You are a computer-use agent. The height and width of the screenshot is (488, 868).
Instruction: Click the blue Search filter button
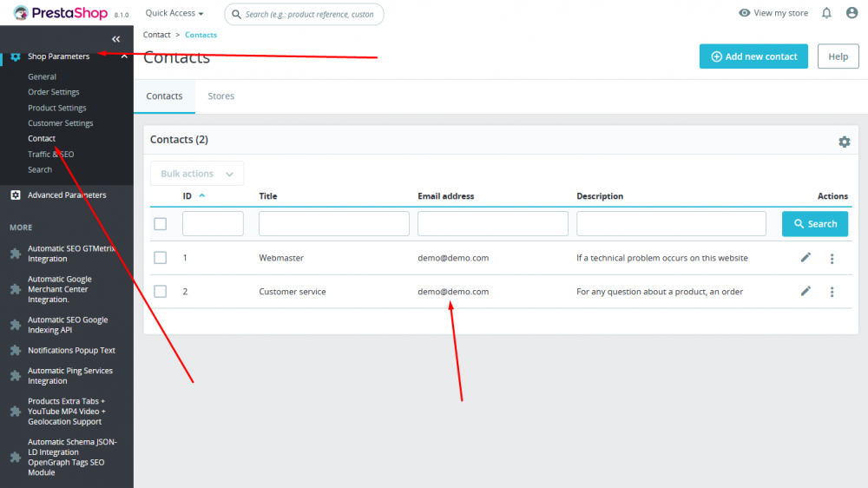[815, 224]
